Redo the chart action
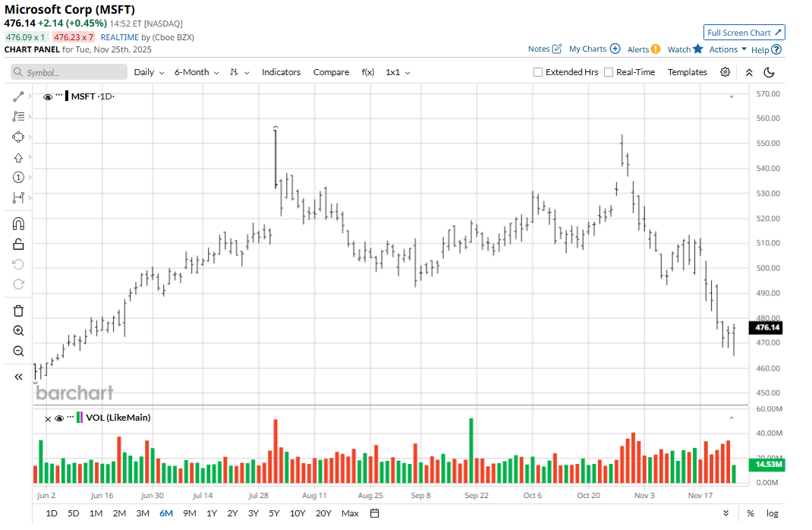 point(18,285)
